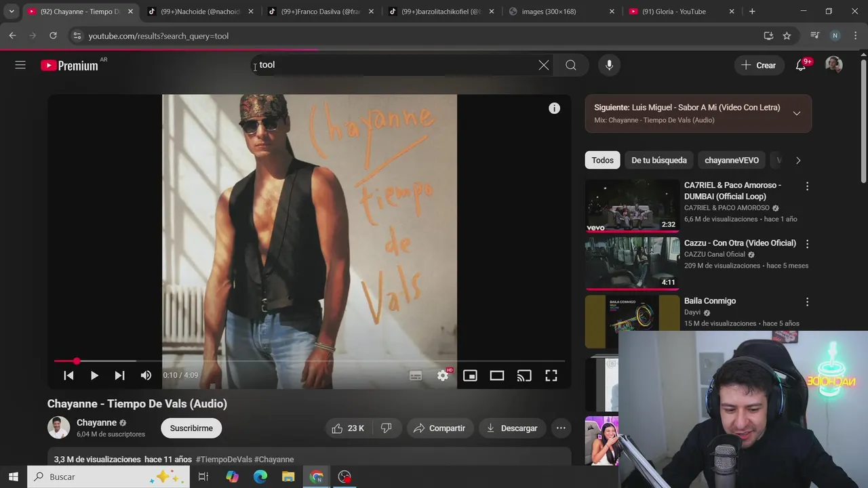
Task: Open CA7RIEL & PACO AMOROSO channel link
Action: pos(727,208)
